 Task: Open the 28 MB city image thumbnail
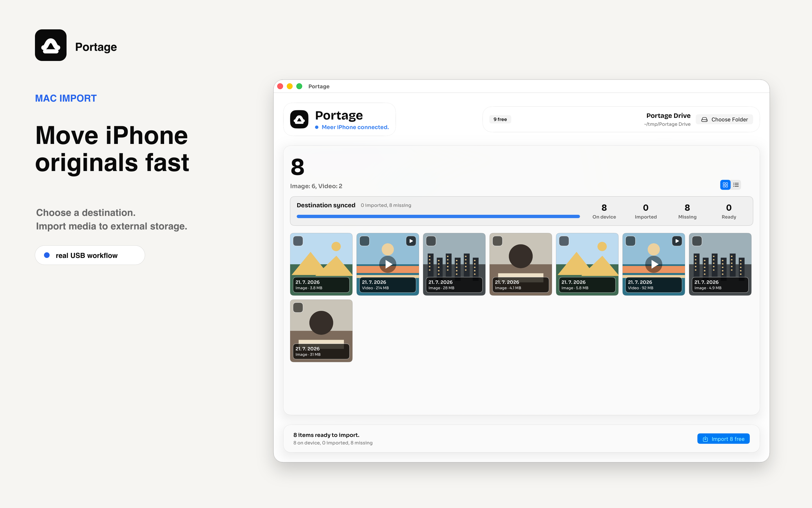(454, 264)
